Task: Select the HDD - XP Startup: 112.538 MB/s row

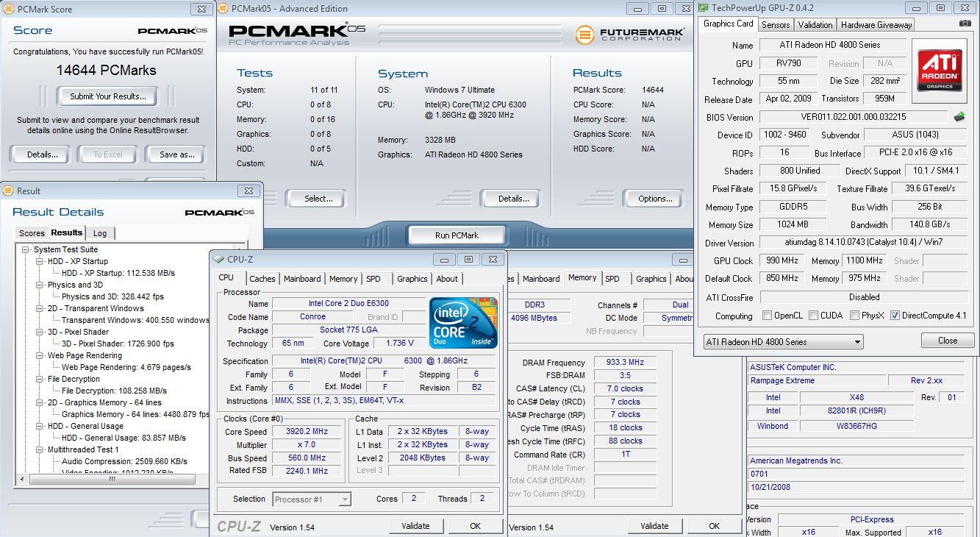Action: (x=118, y=273)
